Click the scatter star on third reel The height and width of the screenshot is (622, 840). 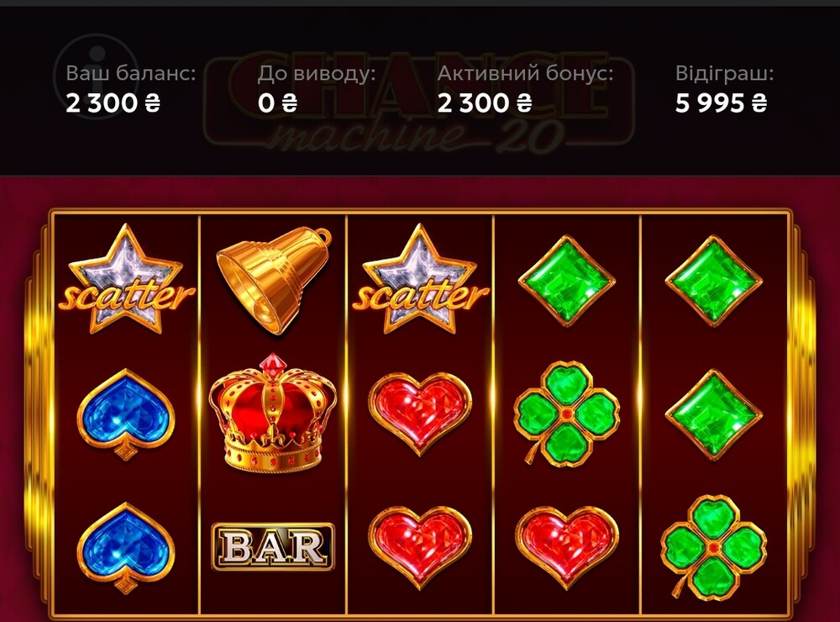coord(420,279)
